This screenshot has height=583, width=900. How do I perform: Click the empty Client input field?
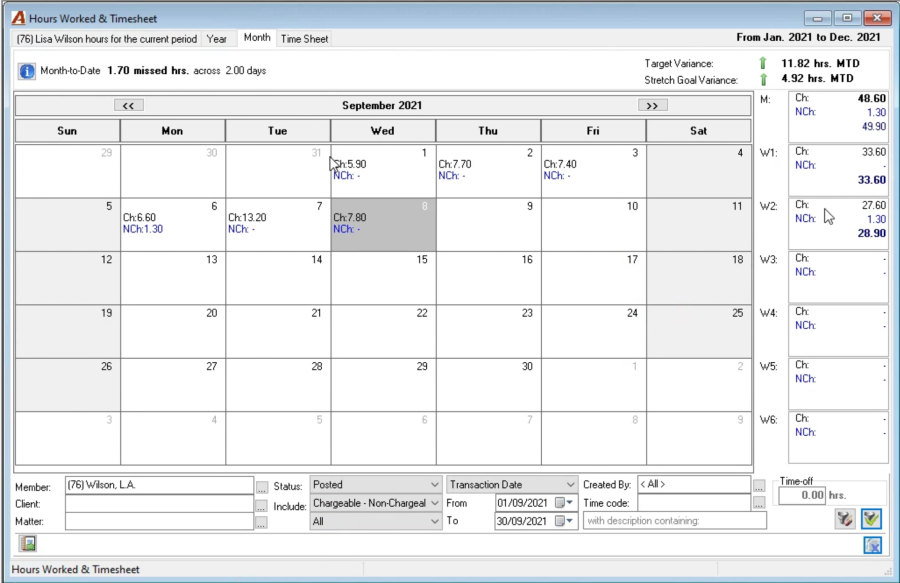coord(159,504)
